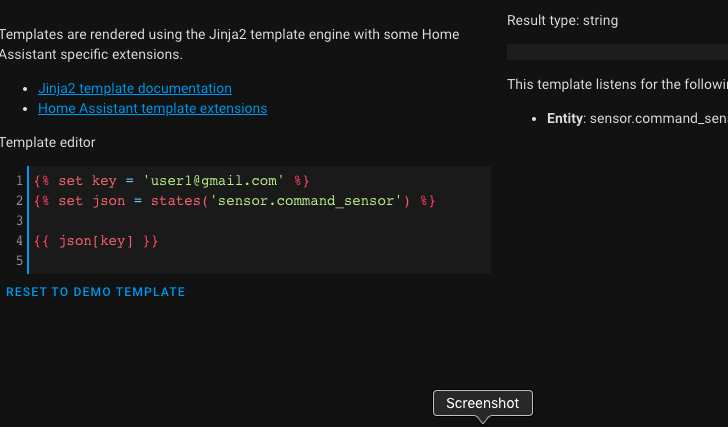Image resolution: width=728 pixels, height=427 pixels.
Task: Click the Reset to Demo Template button
Action: click(96, 292)
